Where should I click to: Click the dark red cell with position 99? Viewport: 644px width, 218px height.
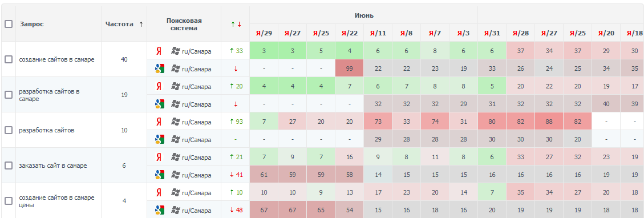[349, 68]
